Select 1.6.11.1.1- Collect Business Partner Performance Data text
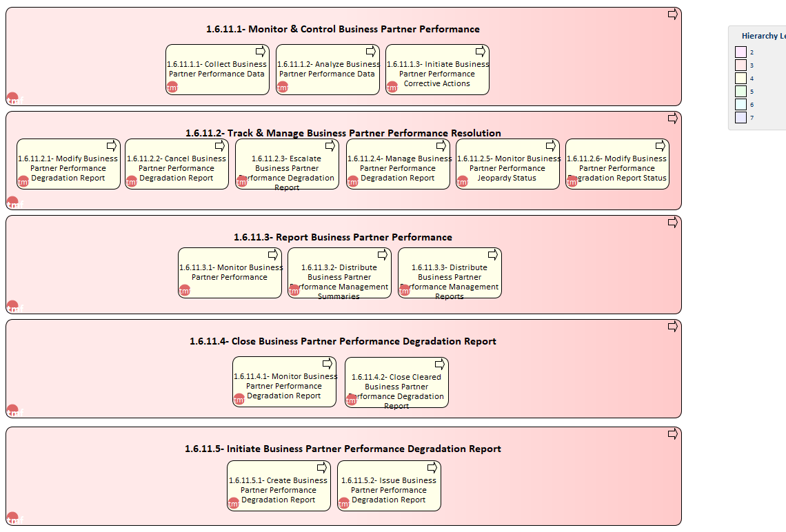The image size is (786, 532). [x=216, y=69]
